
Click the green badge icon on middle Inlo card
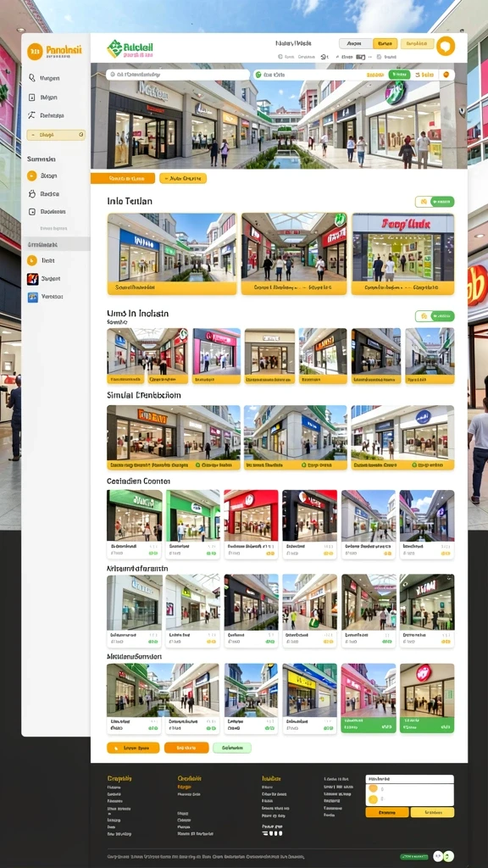tap(341, 220)
